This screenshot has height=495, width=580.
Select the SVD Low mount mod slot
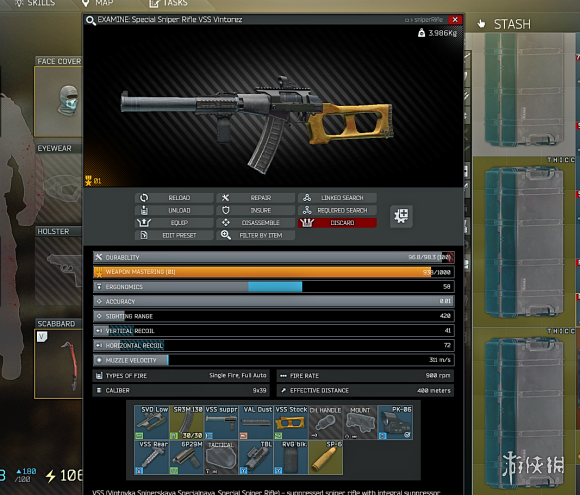(152, 422)
